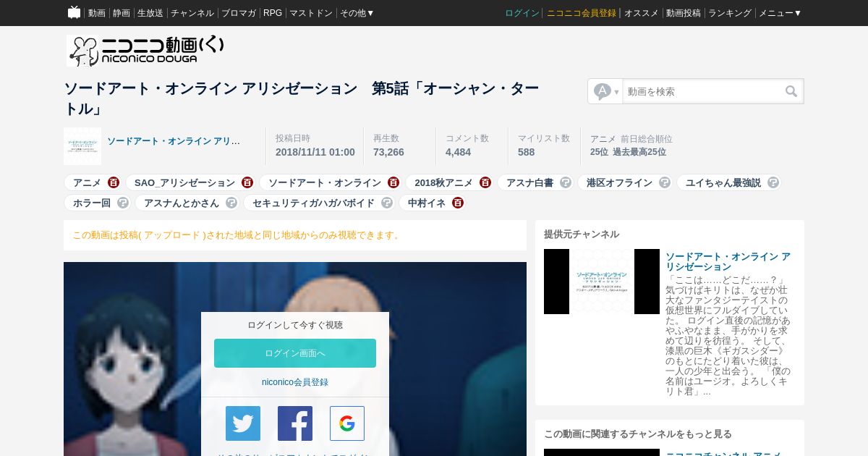Select the ソードアート・オンライン tag
The image size is (868, 456).
(x=325, y=182)
